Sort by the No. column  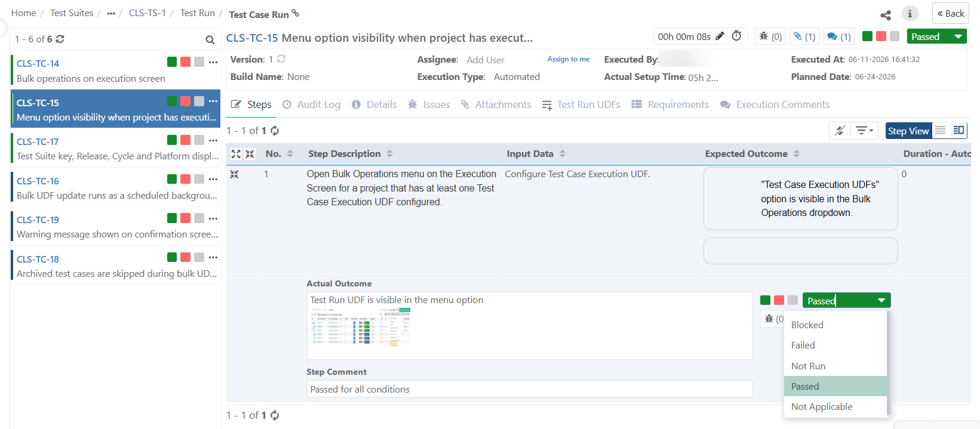tap(290, 154)
